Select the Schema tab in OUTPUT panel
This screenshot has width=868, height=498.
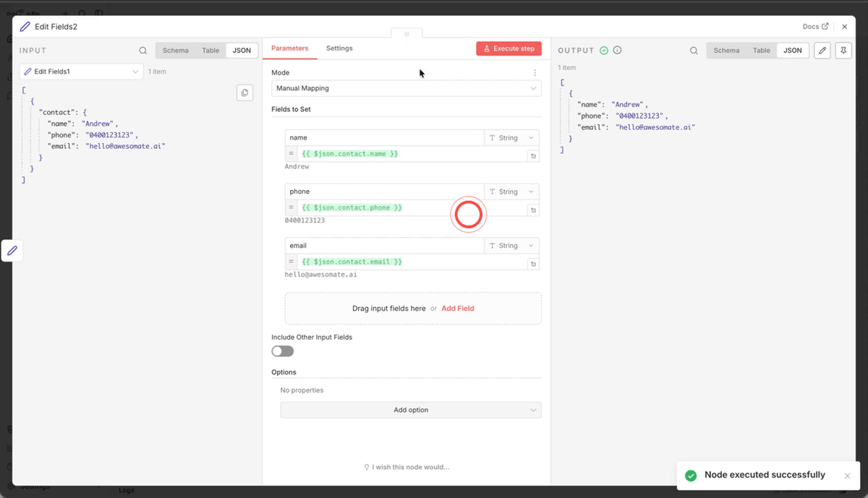(726, 51)
